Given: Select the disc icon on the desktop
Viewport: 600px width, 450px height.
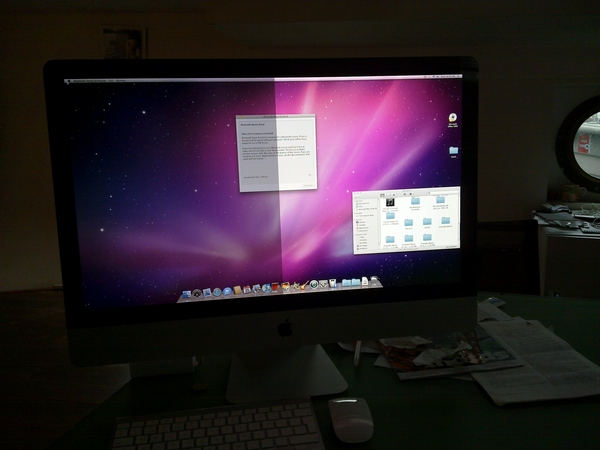Looking at the screenshot, I should [453, 117].
